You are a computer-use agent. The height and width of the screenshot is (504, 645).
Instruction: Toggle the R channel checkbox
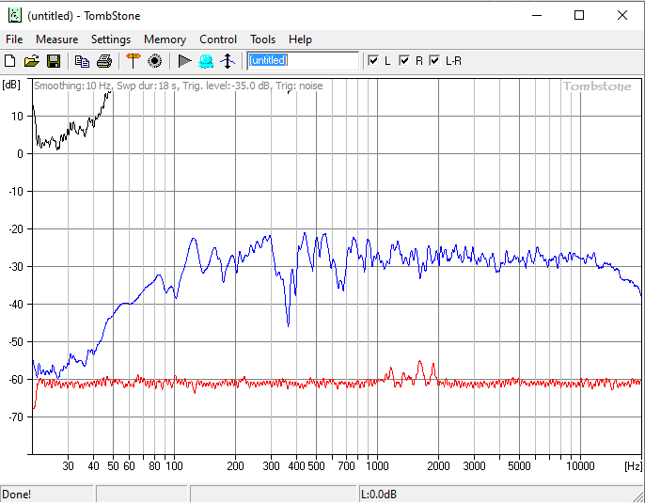tap(404, 60)
